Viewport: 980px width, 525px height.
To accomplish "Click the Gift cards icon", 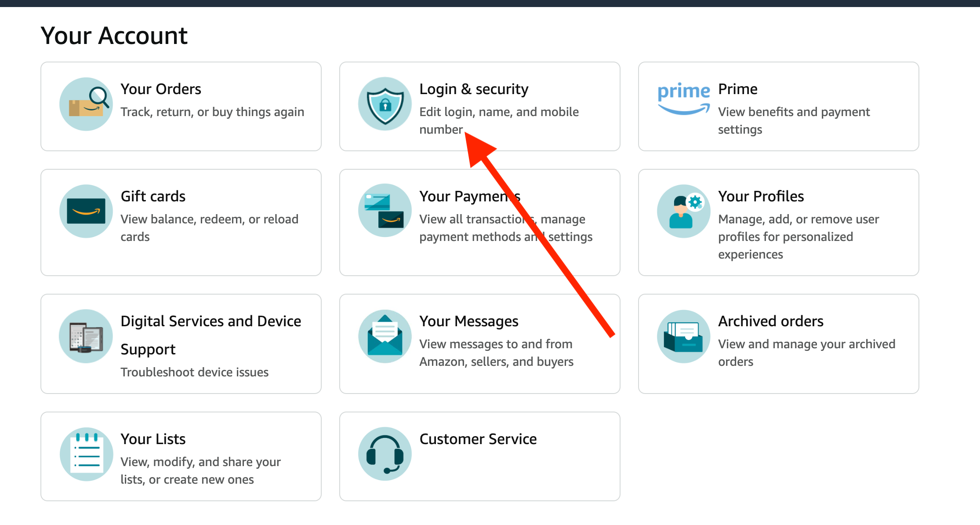I will point(86,211).
